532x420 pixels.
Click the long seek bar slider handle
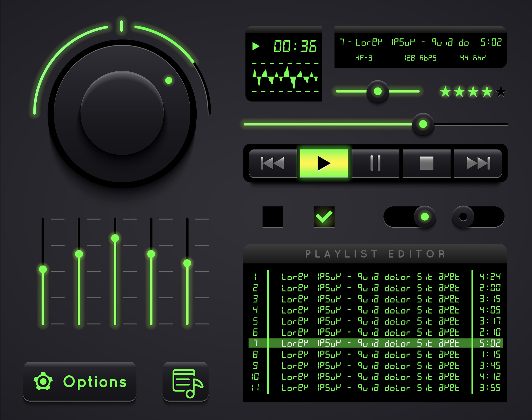pos(423,124)
